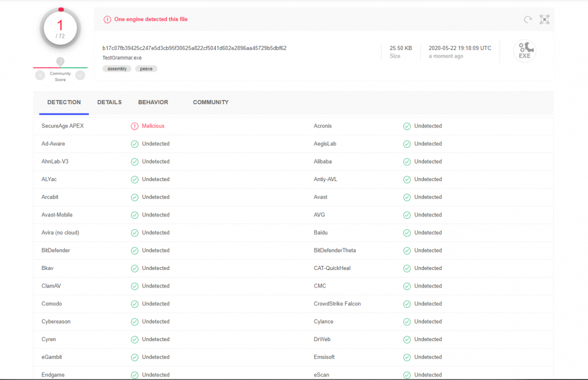Click the file SHA-256 hash text
Screen dimensions: 588x380
pyautogui.click(x=194, y=48)
